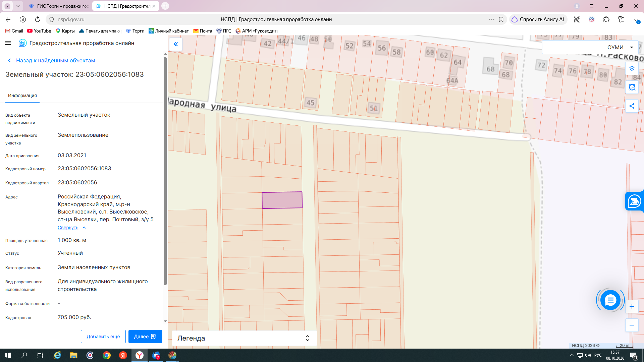
Task: Open a new browser tab
Action: (x=165, y=6)
